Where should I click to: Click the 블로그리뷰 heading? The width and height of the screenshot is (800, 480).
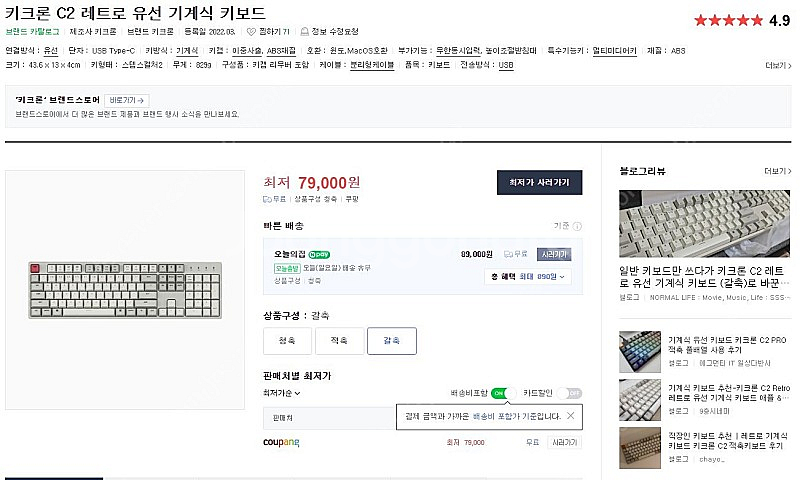click(x=642, y=171)
